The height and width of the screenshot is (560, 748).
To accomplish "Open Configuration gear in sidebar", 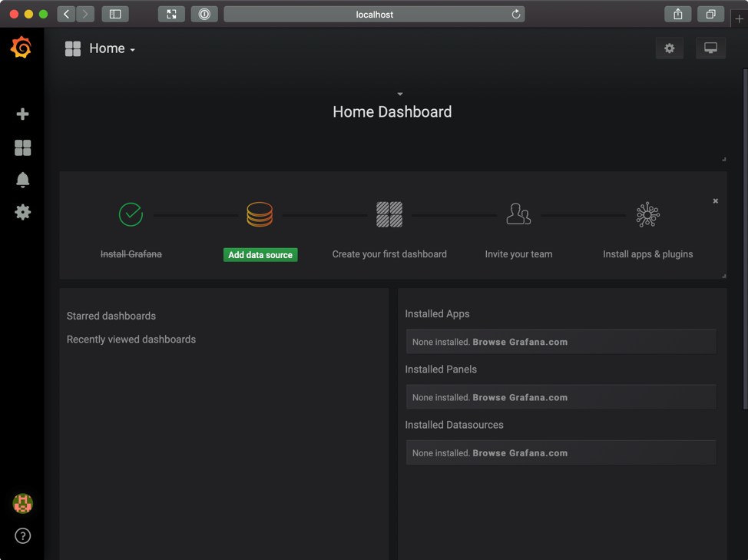I will pos(22,212).
